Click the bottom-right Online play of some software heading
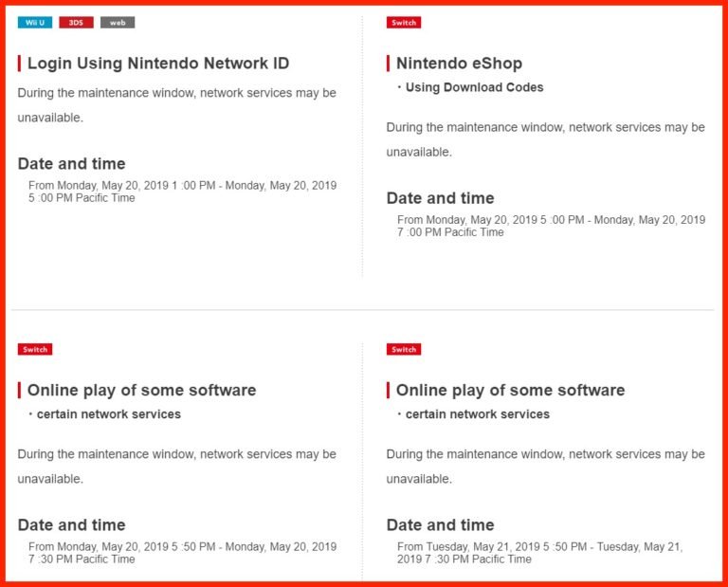Image resolution: width=728 pixels, height=587 pixels. (510, 390)
